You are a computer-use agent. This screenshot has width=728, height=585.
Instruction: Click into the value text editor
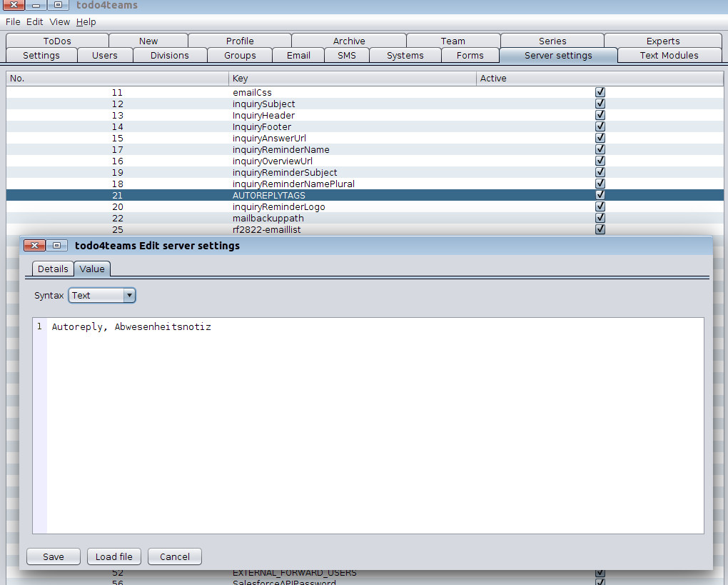point(375,426)
